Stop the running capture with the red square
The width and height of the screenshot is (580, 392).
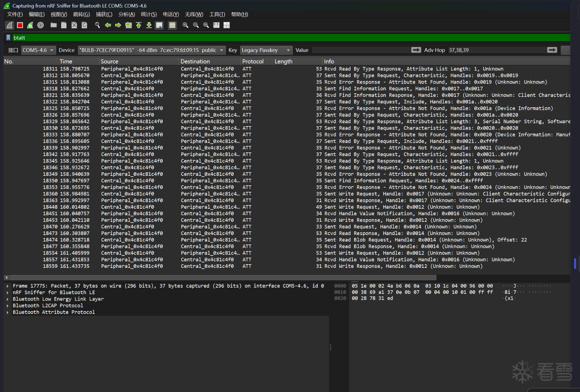click(x=20, y=25)
